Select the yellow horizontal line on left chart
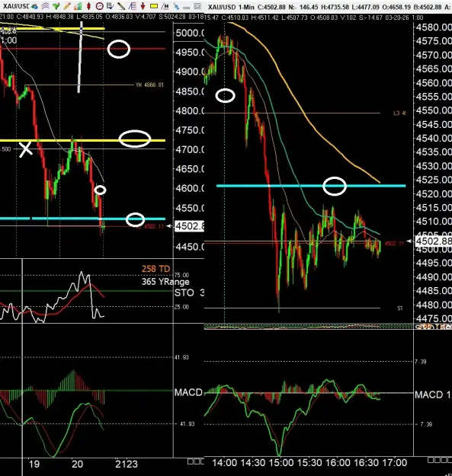 [82, 141]
